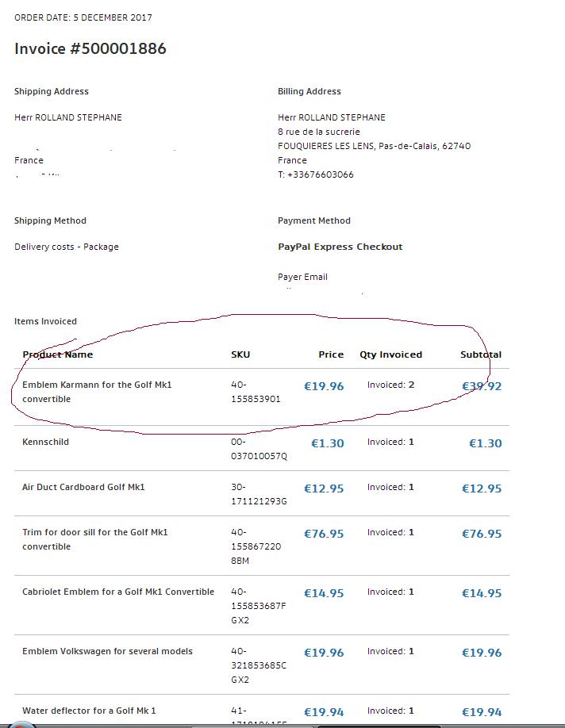The width and height of the screenshot is (565, 728).
Task: Click the PayPal Express Checkout payment method
Action: [340, 247]
